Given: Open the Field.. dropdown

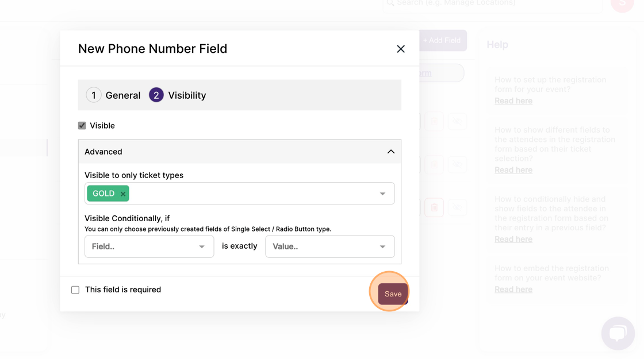Looking at the screenshot, I should tap(149, 246).
